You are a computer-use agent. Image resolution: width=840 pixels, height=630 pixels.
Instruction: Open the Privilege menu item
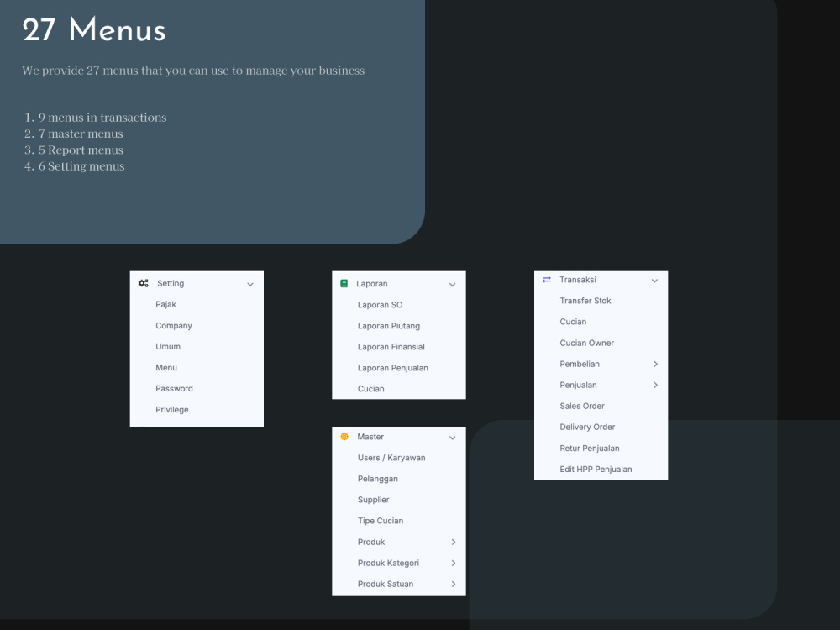(172, 410)
